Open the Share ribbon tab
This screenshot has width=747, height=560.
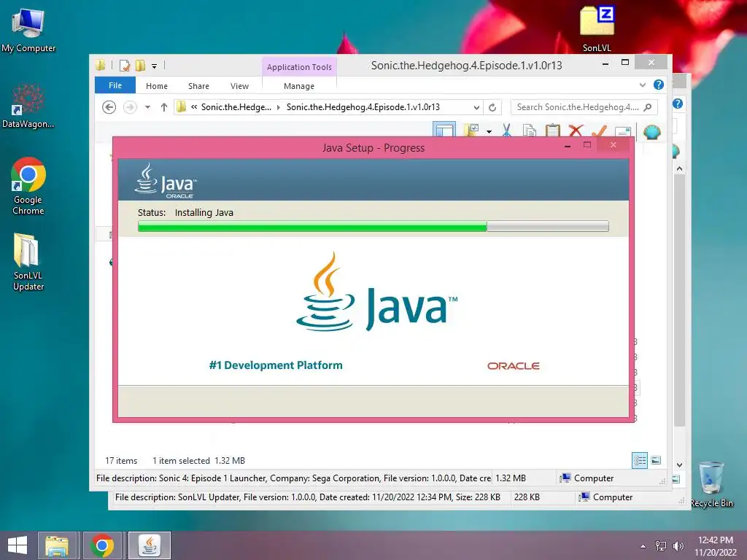pos(198,86)
